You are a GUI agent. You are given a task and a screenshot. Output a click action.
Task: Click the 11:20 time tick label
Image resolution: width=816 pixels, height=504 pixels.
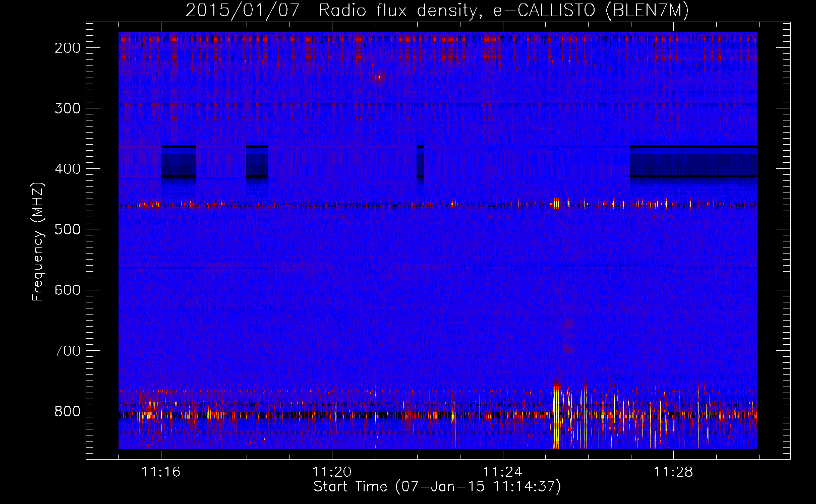pos(332,472)
